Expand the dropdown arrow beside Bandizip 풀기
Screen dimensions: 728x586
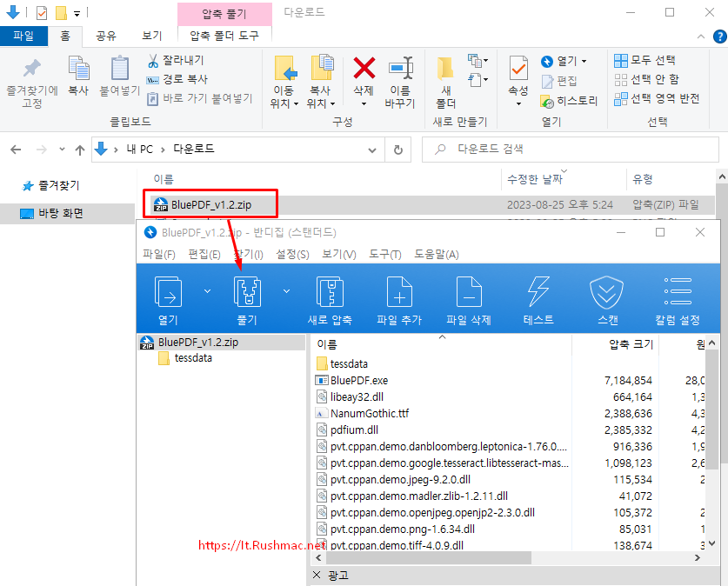coord(286,291)
